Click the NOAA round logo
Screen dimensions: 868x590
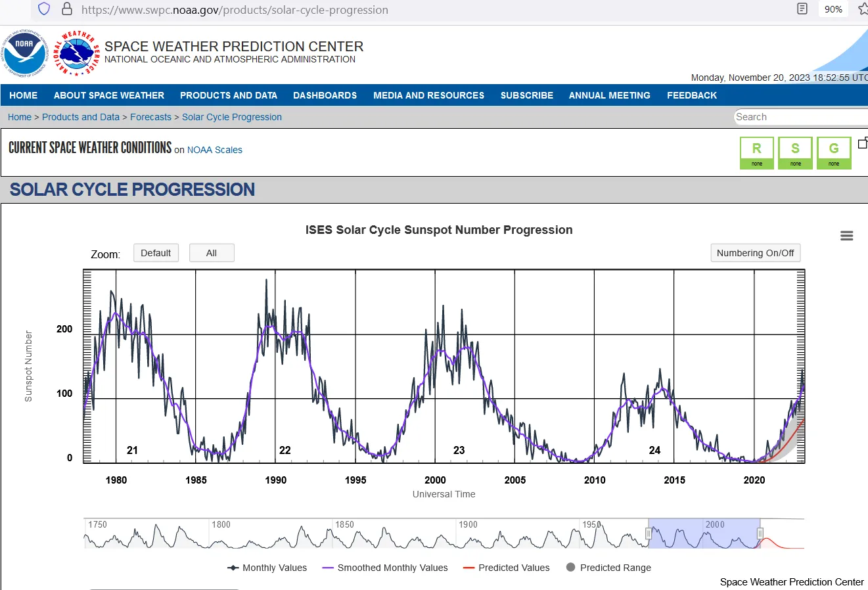pos(24,53)
